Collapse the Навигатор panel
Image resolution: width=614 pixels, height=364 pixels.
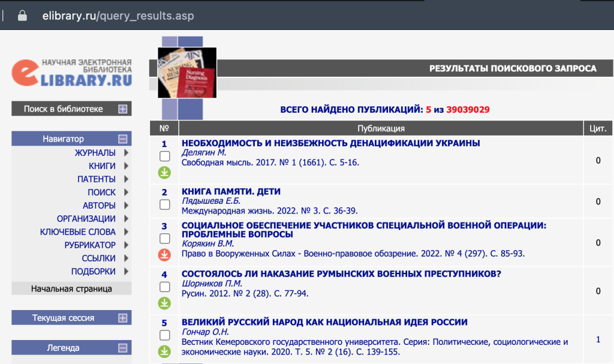(x=124, y=138)
